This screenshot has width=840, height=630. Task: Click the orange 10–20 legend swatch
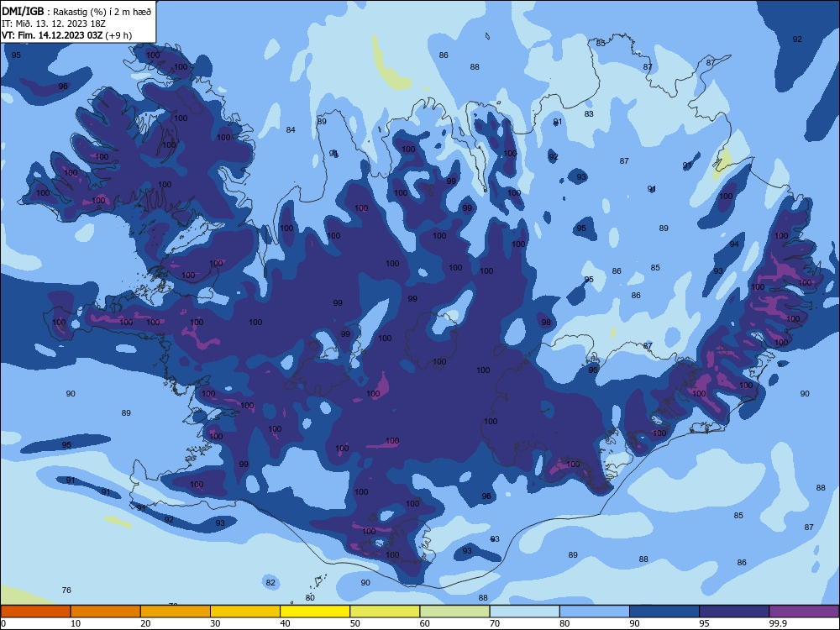click(106, 612)
